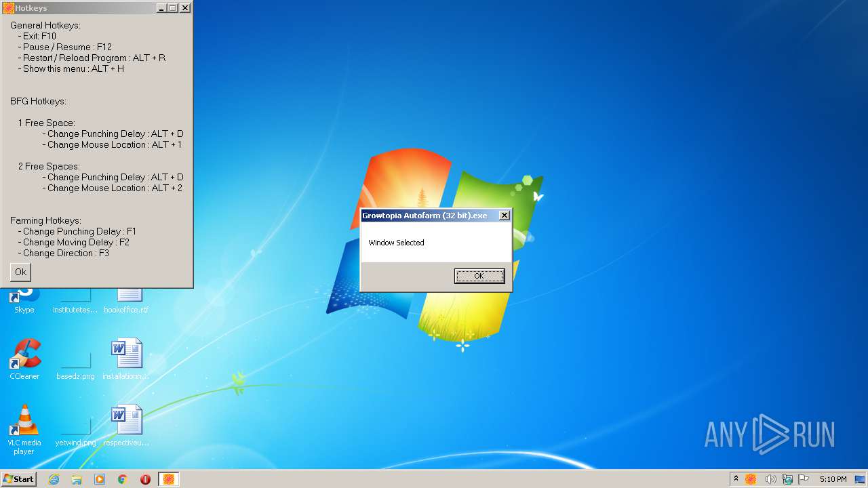Viewport: 868px width, 488px height.
Task: Click 'Change Moving Delay : F2' line
Action: [x=74, y=242]
